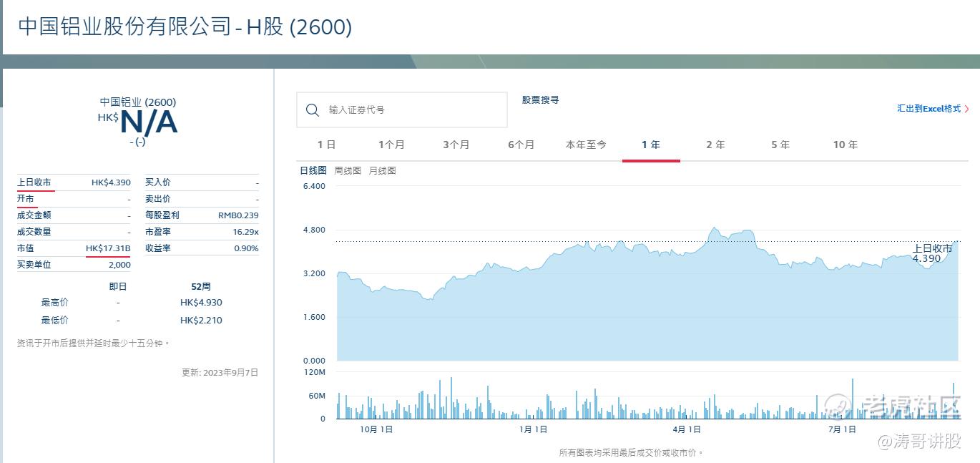Select the 10年 range tab
Image resolution: width=980 pixels, height=463 pixels.
click(845, 145)
